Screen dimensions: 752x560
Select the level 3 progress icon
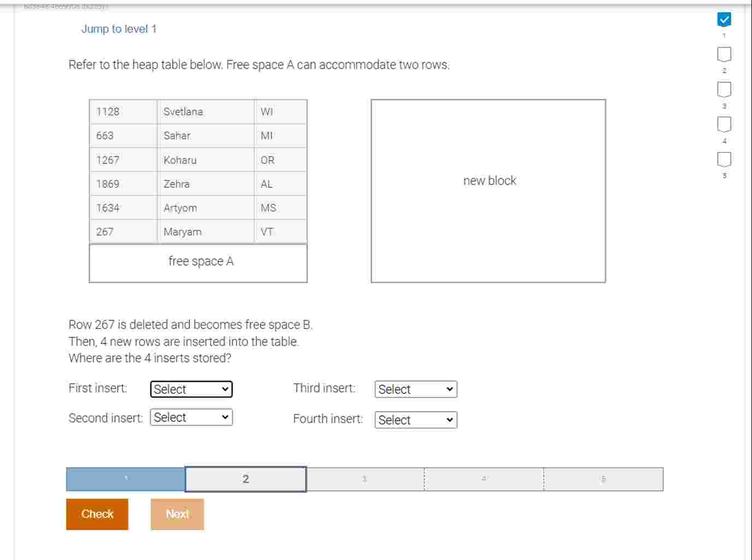pos(724,89)
